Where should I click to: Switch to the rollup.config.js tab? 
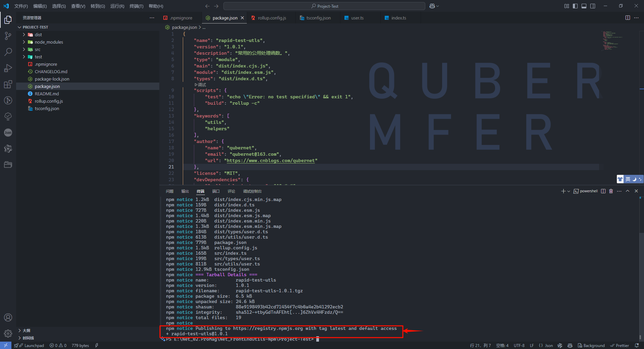pos(272,18)
